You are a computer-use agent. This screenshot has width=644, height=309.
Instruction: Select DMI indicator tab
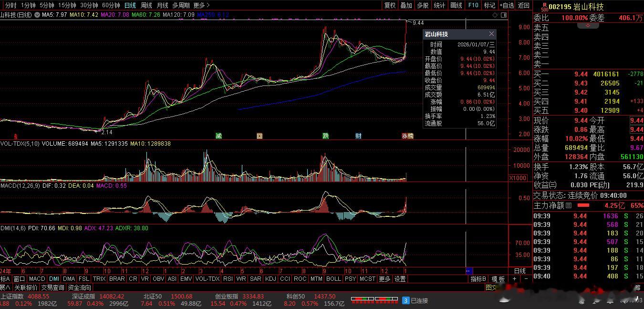pos(54,279)
